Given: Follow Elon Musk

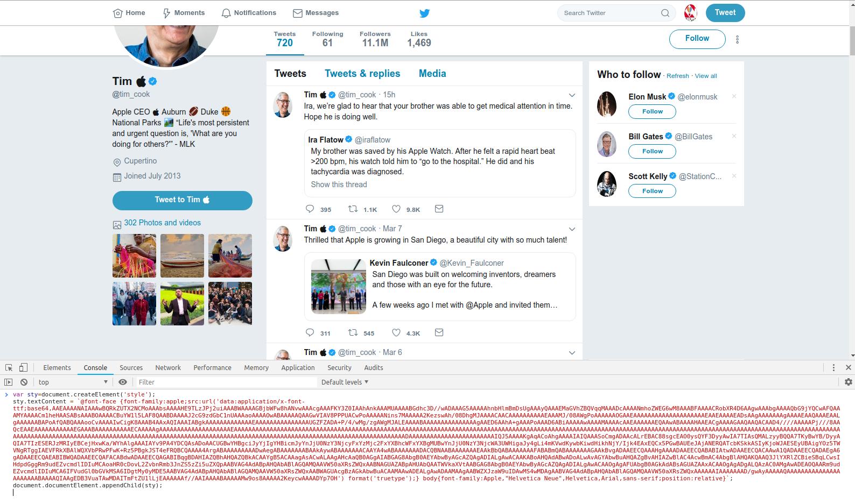Looking at the screenshot, I should pyautogui.click(x=652, y=111).
